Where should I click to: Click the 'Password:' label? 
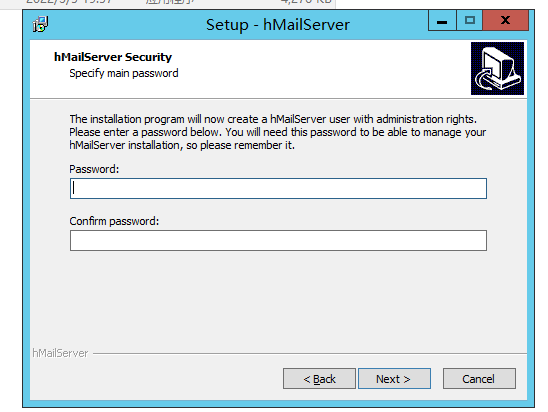(94, 169)
